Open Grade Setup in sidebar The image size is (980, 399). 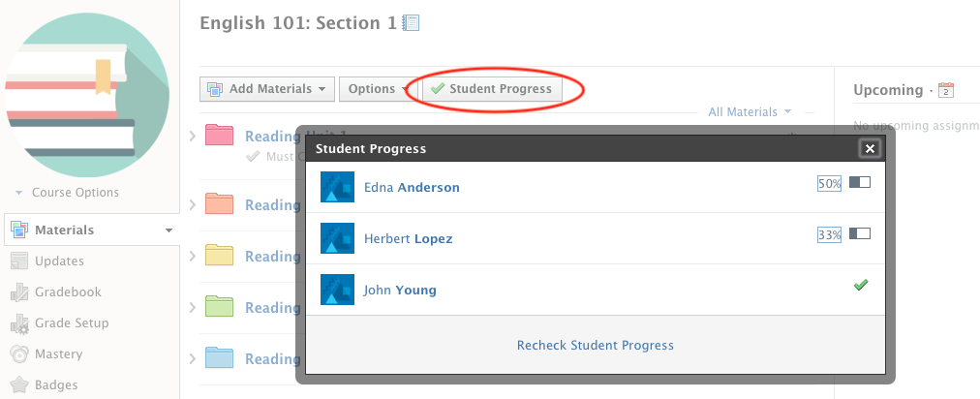[72, 322]
